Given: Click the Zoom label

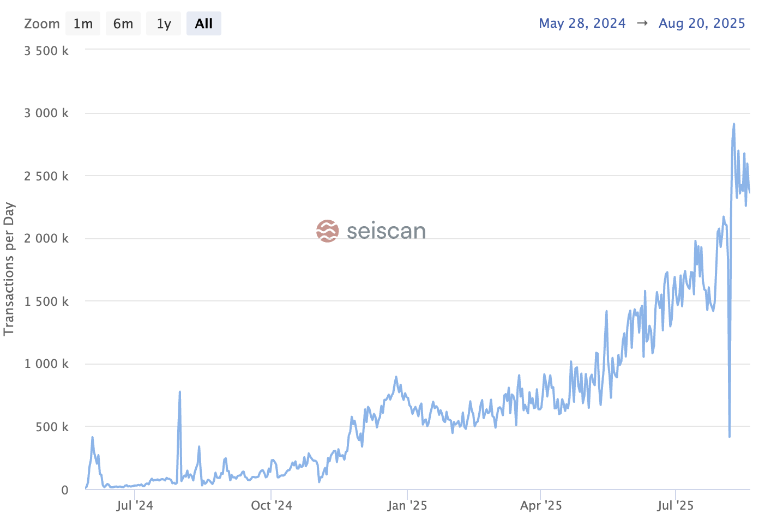Looking at the screenshot, I should (42, 24).
